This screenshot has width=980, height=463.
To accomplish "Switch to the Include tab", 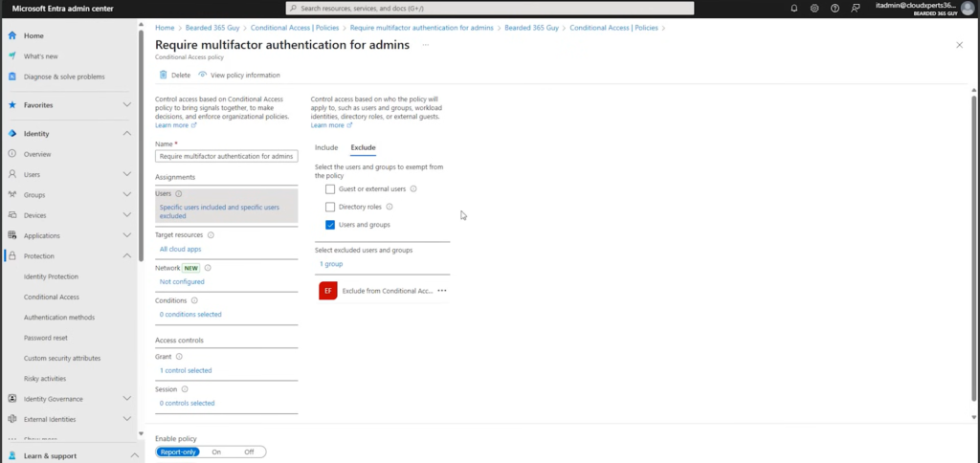I will point(326,147).
